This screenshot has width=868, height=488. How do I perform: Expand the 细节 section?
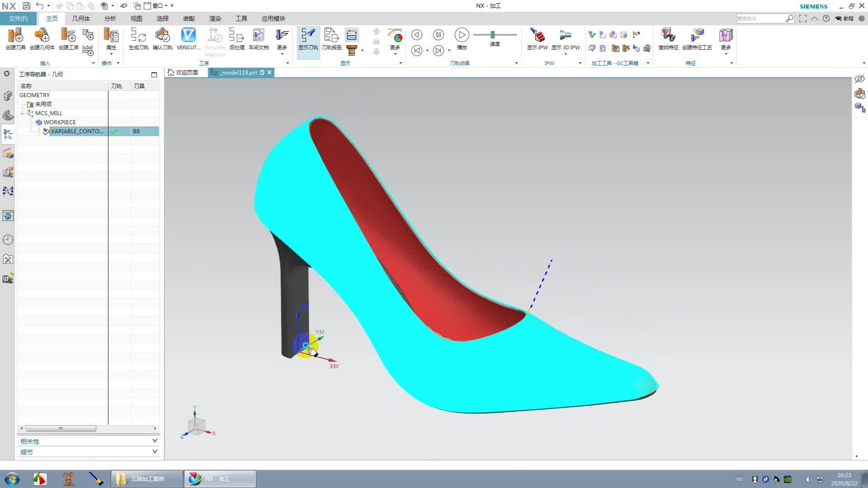(x=155, y=452)
